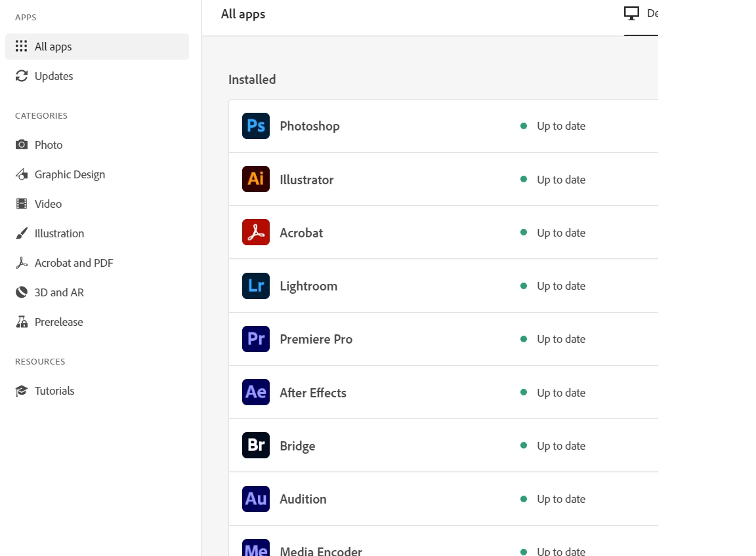Viewport: 756px width, 556px height.
Task: Open the Video category
Action: tap(97, 203)
